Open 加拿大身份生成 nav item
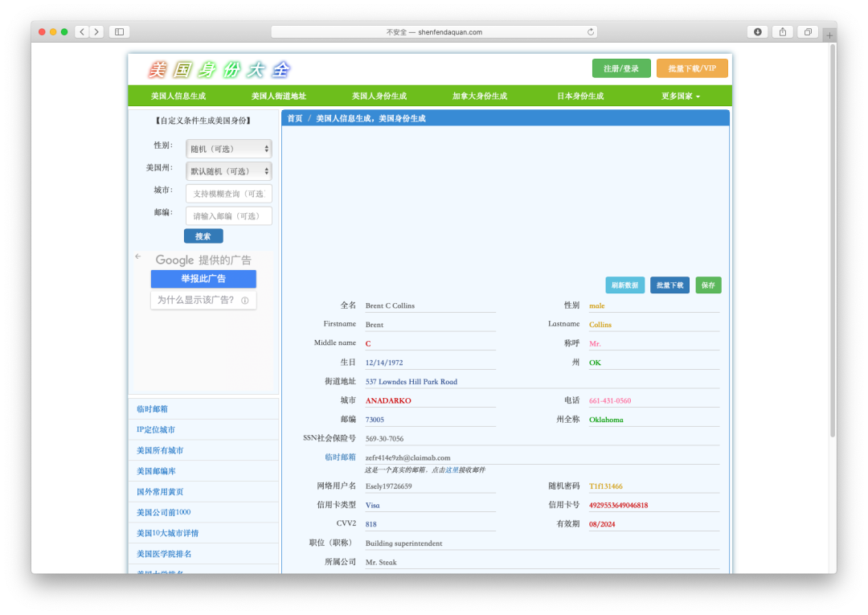 point(479,96)
